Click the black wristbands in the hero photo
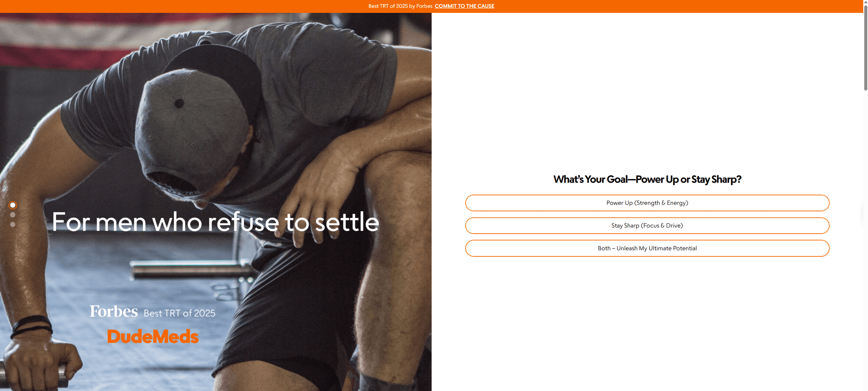Image resolution: width=868 pixels, height=391 pixels. pyautogui.click(x=32, y=326)
